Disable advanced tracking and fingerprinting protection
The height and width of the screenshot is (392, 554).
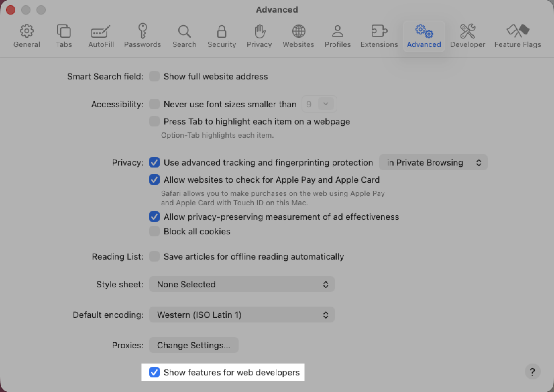point(154,163)
